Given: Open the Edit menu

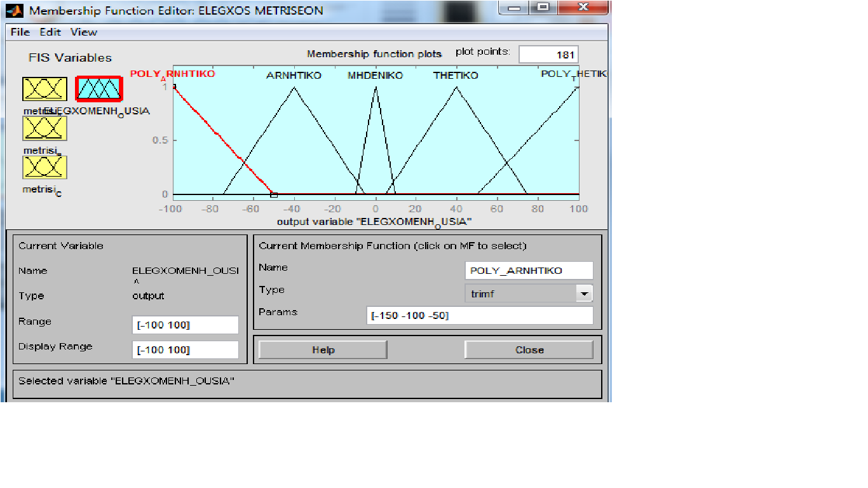Looking at the screenshot, I should coord(50,32).
